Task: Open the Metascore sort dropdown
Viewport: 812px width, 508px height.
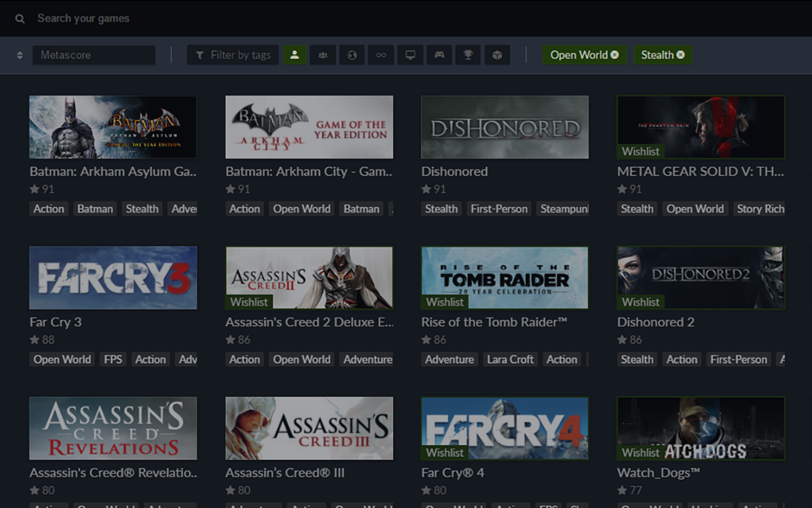Action: pyautogui.click(x=93, y=55)
